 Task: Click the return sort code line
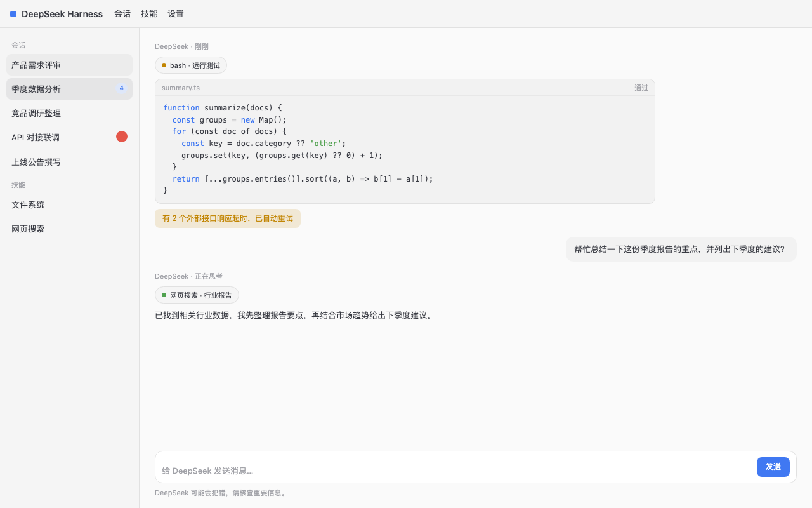click(303, 179)
